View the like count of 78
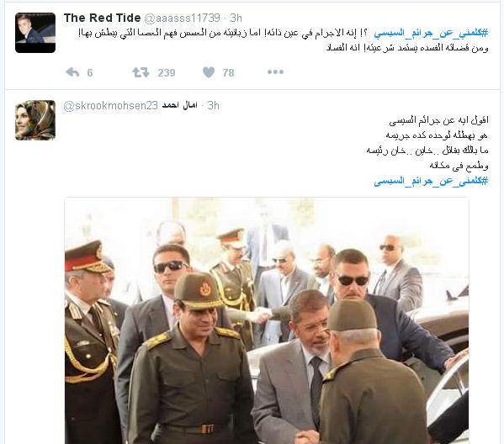 228,72
